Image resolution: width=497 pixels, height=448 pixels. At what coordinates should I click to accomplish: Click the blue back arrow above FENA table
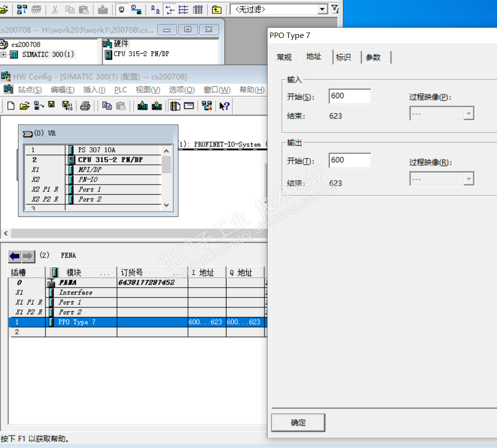click(15, 256)
